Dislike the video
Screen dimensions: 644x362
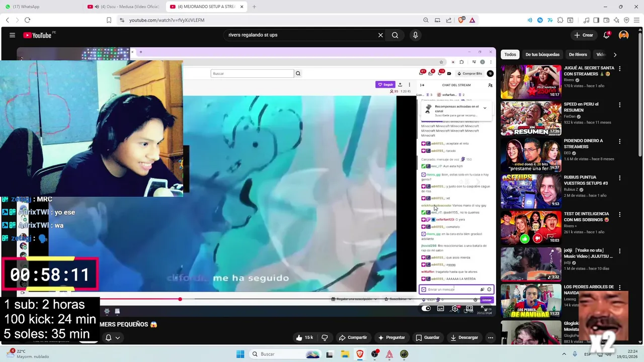(x=325, y=337)
